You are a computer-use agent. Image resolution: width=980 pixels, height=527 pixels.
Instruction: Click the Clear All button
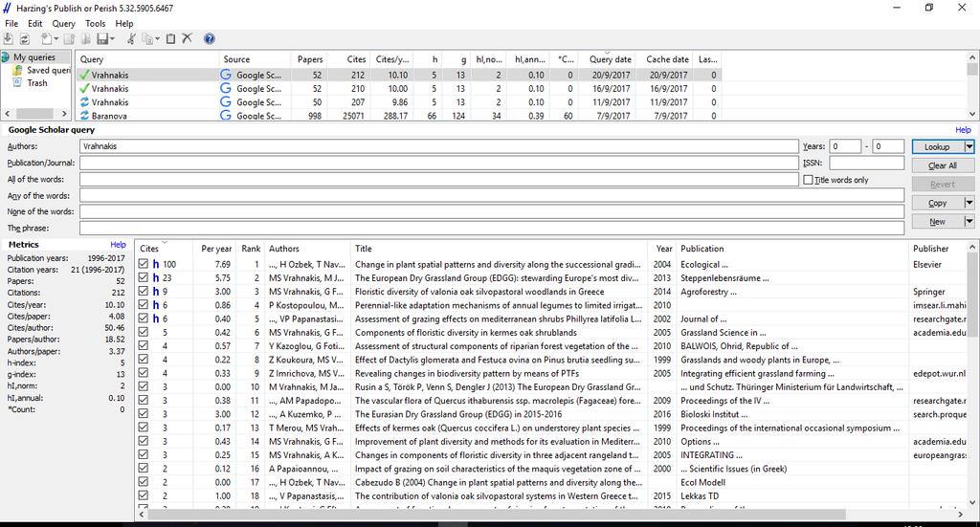[943, 165]
